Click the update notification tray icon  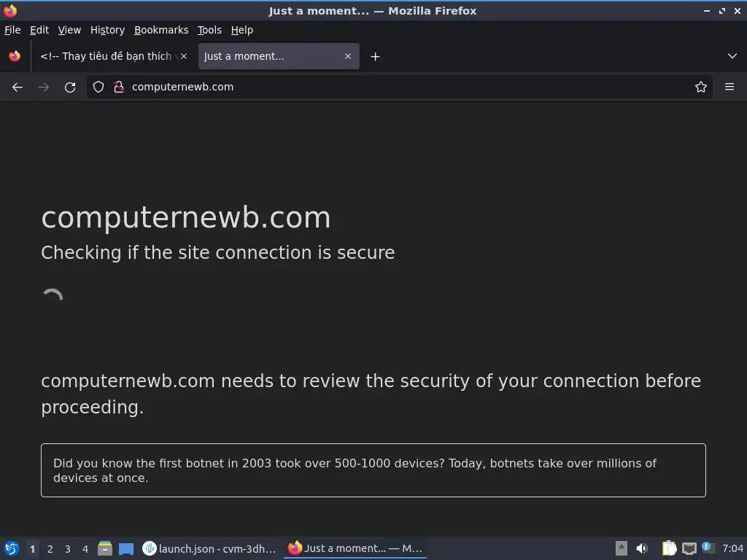click(x=708, y=548)
